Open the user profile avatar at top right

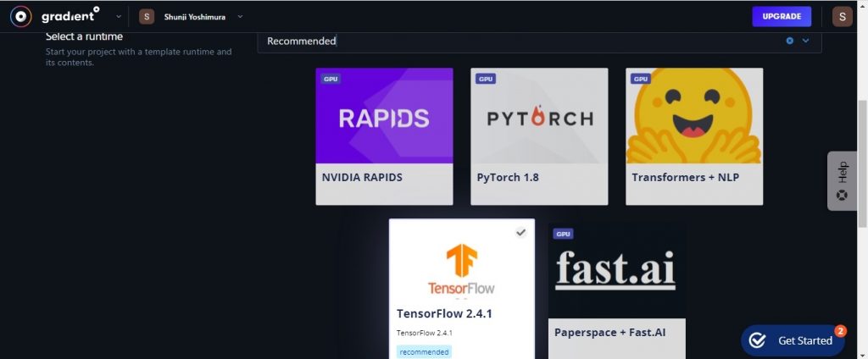pyautogui.click(x=842, y=17)
